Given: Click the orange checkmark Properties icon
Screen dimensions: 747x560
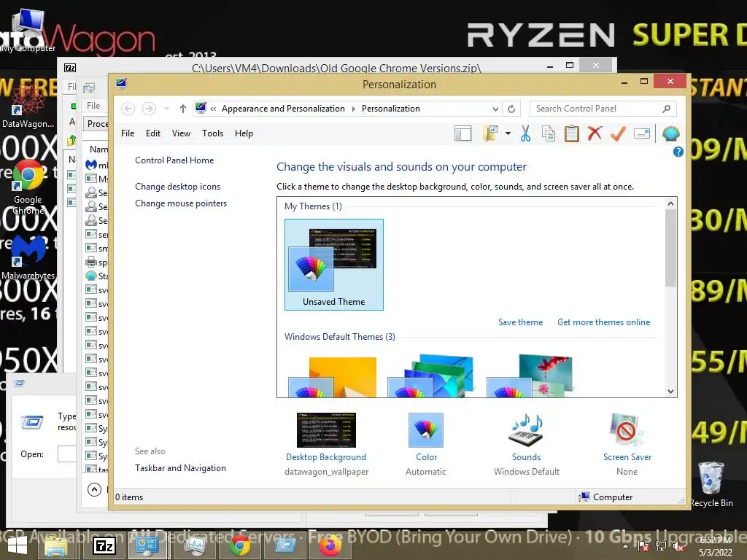Looking at the screenshot, I should 618,134.
